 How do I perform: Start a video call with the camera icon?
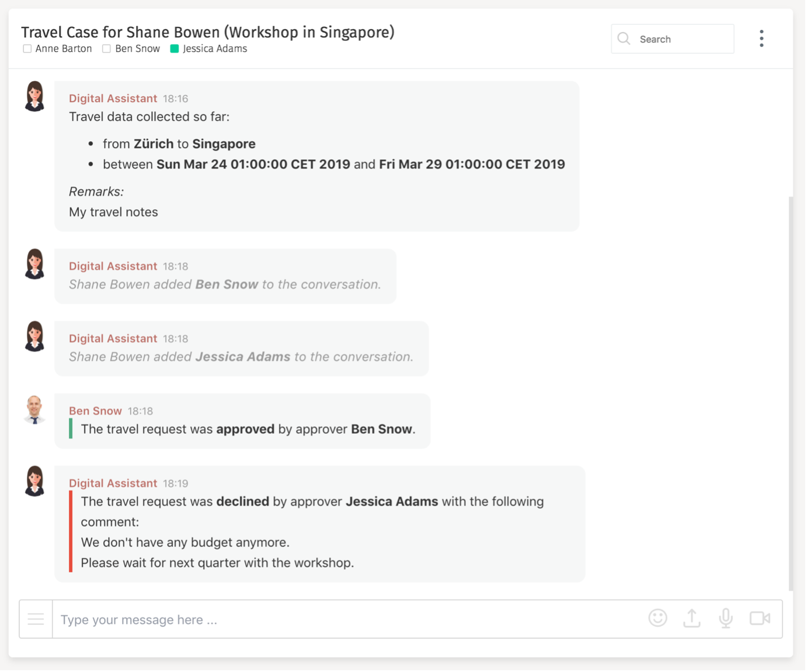coord(760,619)
